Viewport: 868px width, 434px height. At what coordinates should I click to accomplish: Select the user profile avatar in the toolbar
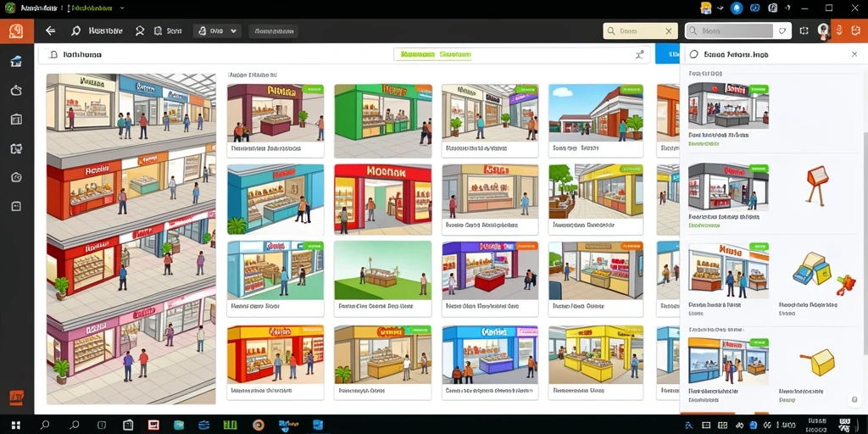(x=823, y=31)
